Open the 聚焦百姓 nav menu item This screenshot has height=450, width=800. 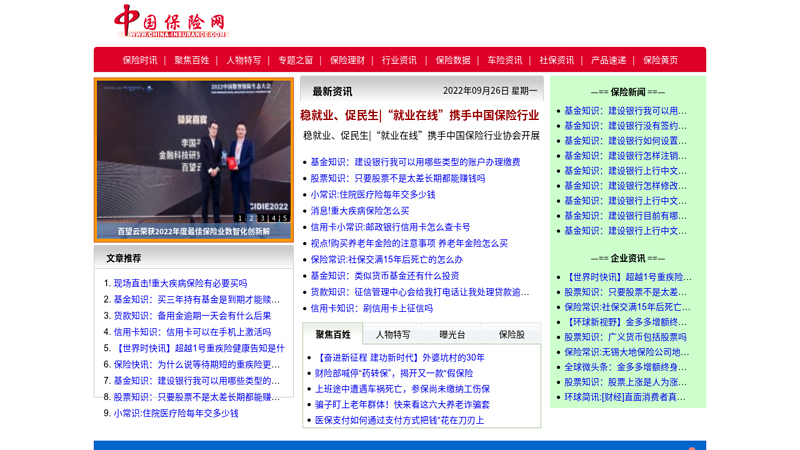tap(192, 60)
